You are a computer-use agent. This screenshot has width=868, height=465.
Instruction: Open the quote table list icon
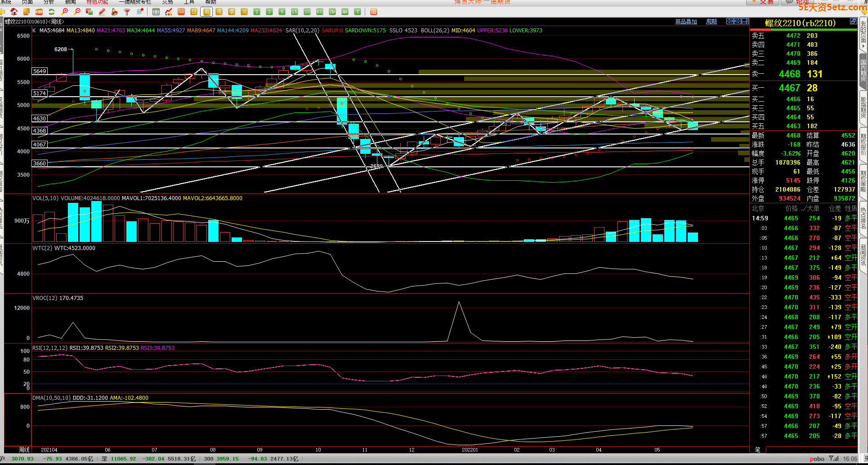click(156, 12)
